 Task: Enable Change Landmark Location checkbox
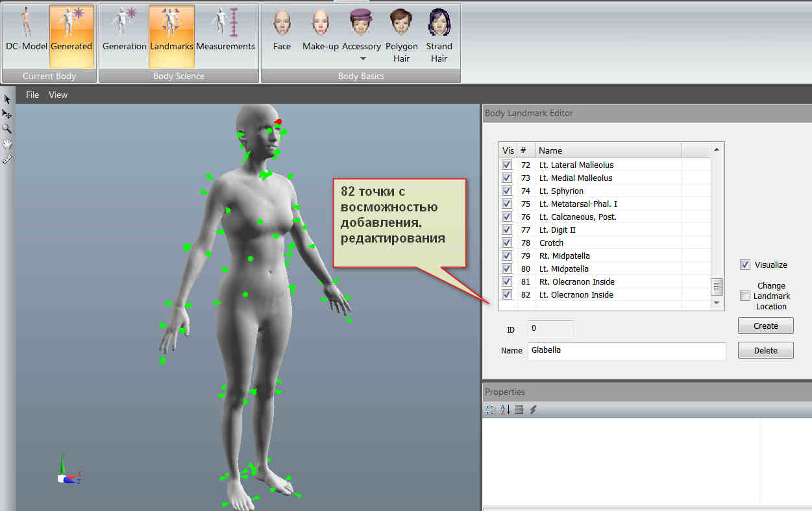tap(745, 296)
